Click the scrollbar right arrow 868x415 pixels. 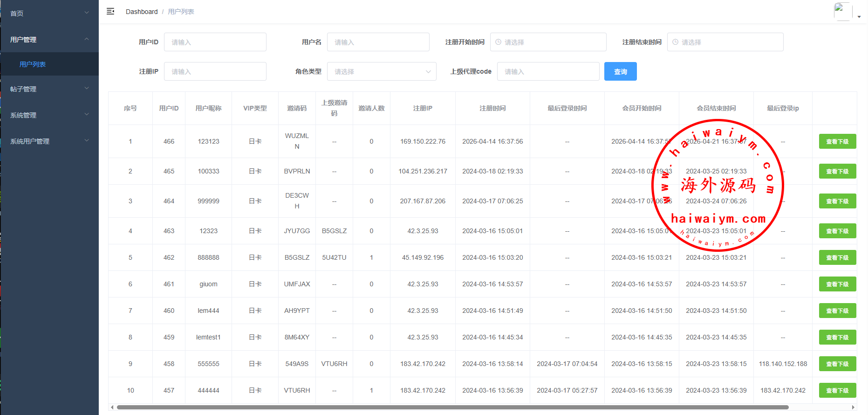[853, 407]
